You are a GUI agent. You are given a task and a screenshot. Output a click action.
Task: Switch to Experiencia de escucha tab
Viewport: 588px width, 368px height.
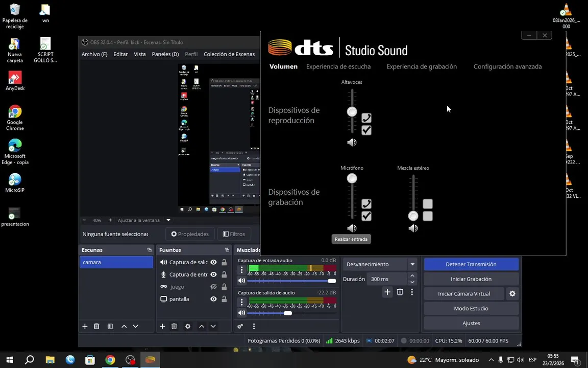point(338,66)
